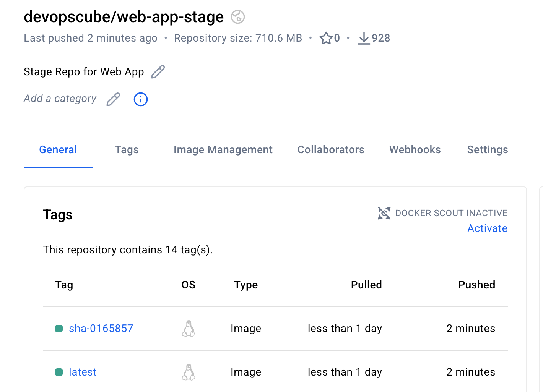Go to the Collaborators tab
Viewport: 543px width, 392px height.
point(331,150)
